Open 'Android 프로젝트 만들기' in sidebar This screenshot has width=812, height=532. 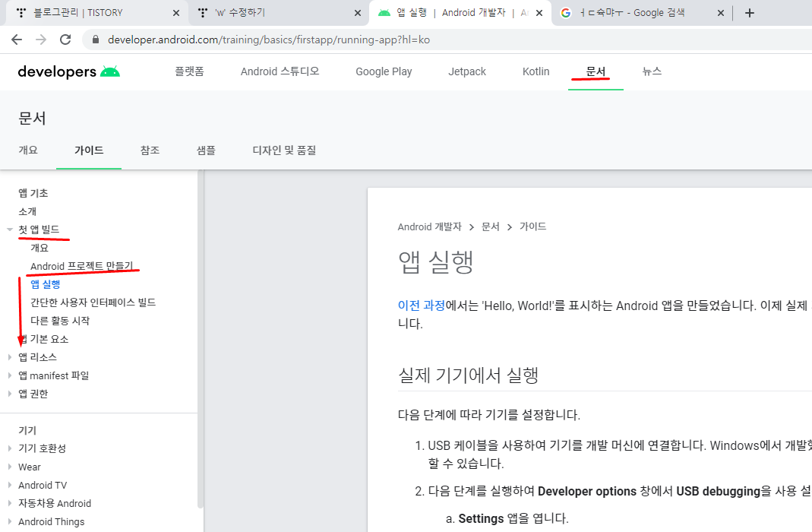pyautogui.click(x=82, y=266)
